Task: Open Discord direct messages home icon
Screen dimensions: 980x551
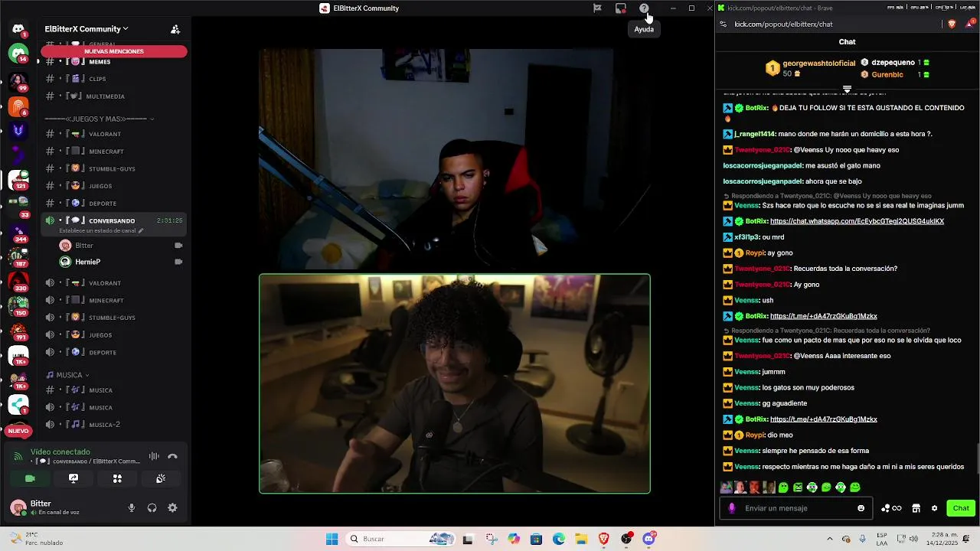Action: 18,29
